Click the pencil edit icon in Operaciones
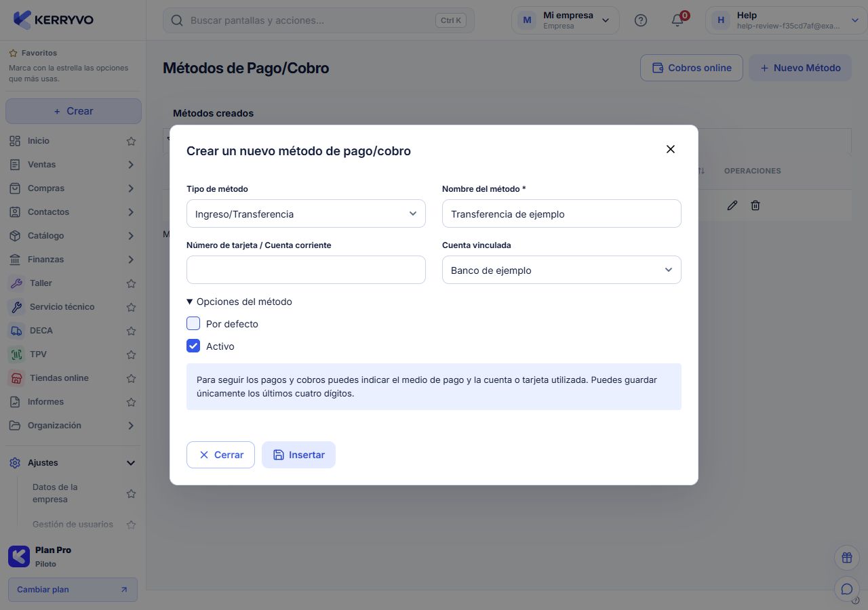868x610 pixels. [732, 205]
